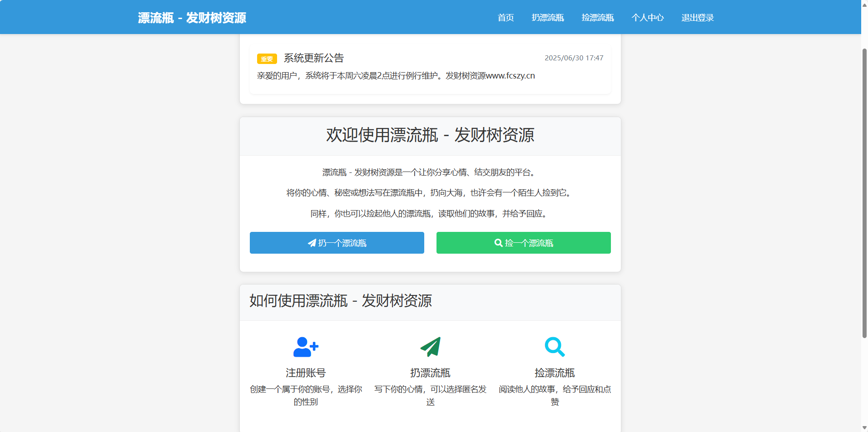
Task: Click the 重要 badge on announcement
Action: (x=267, y=59)
